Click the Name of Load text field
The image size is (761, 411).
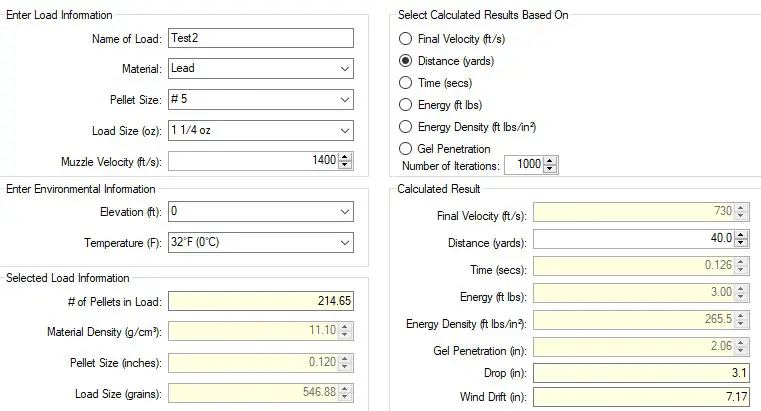(260, 38)
